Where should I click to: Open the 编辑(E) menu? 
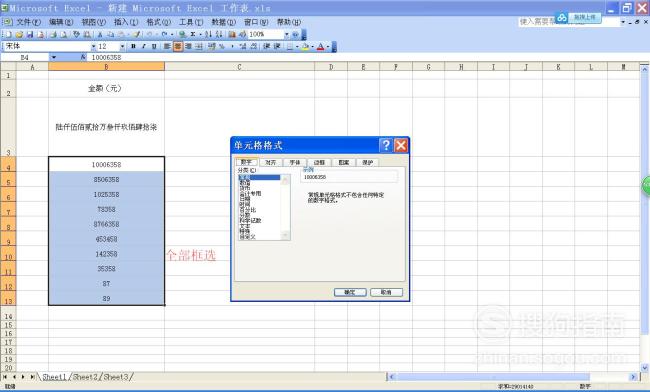[x=61, y=22]
